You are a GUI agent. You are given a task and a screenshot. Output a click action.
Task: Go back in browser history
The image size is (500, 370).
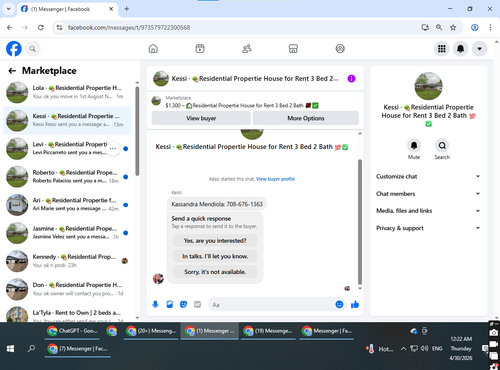[x=10, y=27]
